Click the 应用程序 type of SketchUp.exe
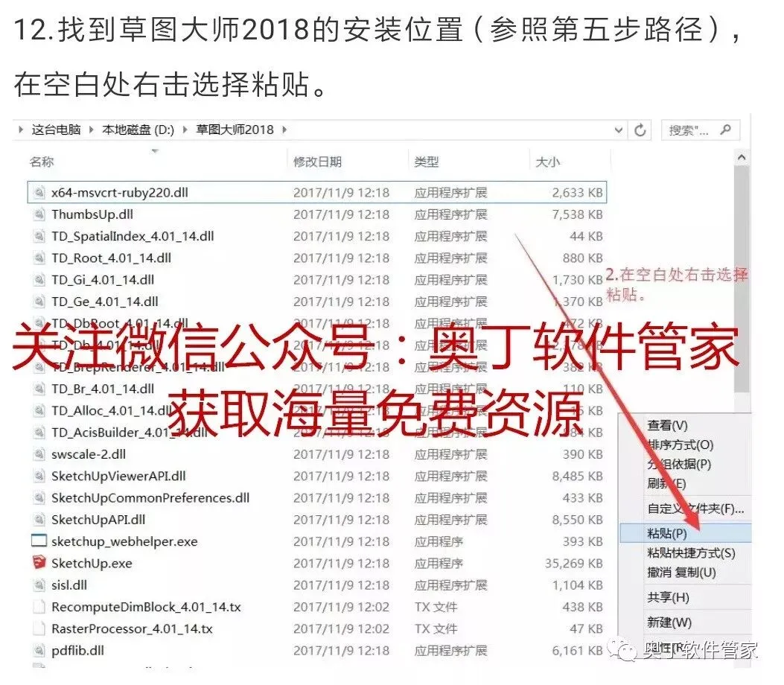The height and width of the screenshot is (685, 784). coord(439,563)
